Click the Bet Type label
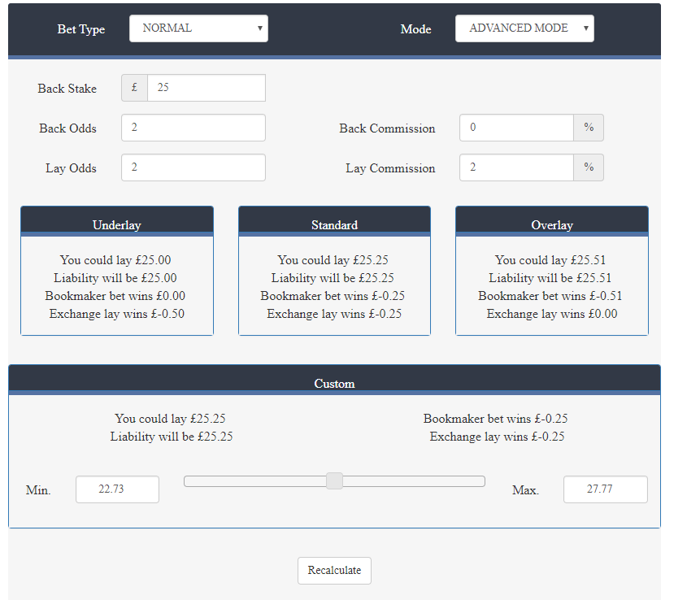700x600 pixels. point(81,29)
